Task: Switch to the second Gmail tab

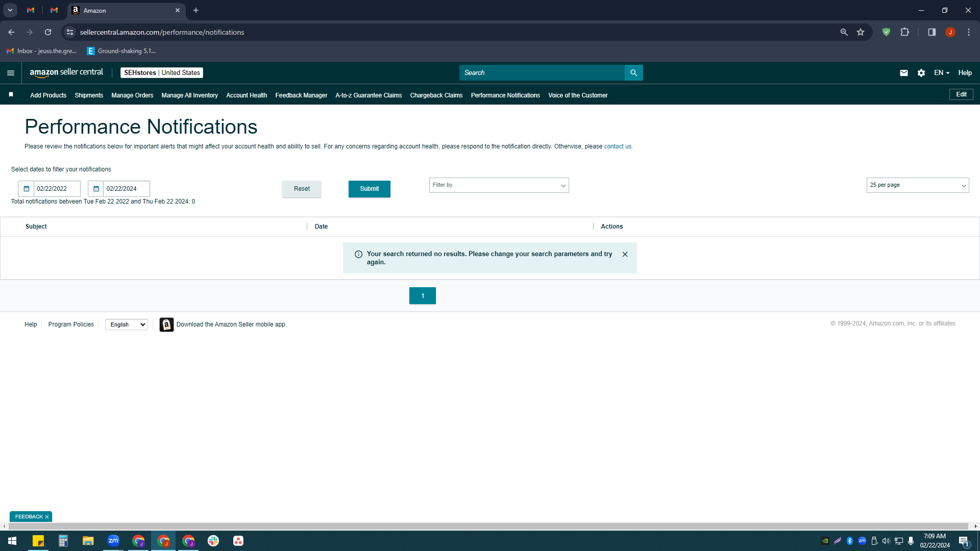Action: (54, 10)
